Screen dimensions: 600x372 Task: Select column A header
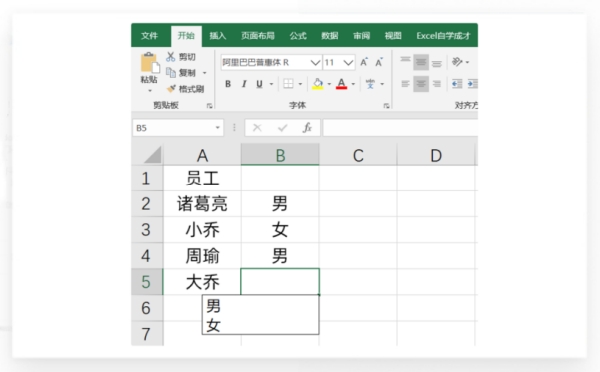tap(202, 155)
